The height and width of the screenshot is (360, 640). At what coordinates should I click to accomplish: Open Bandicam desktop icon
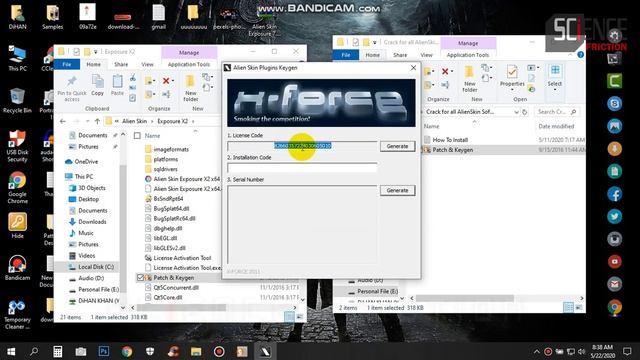[17, 267]
